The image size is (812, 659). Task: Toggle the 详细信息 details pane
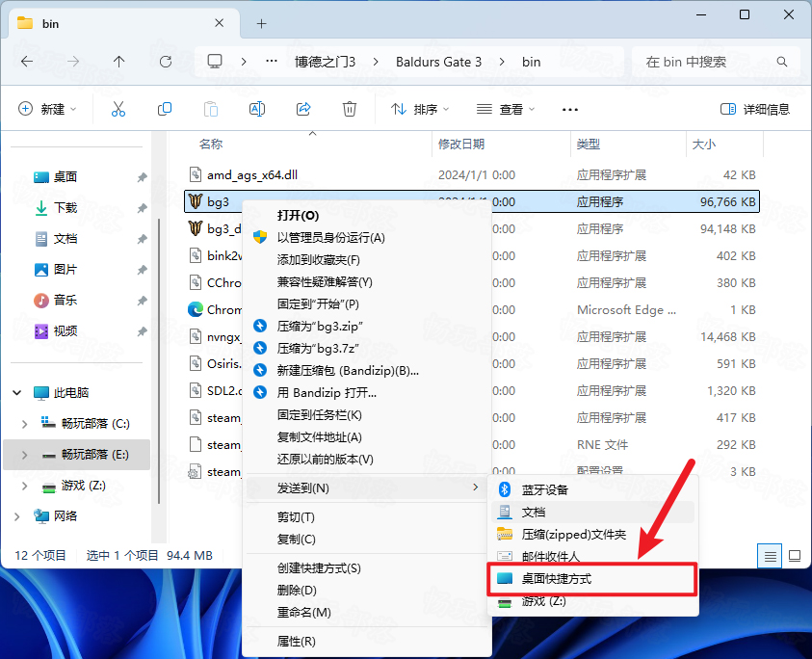point(755,109)
